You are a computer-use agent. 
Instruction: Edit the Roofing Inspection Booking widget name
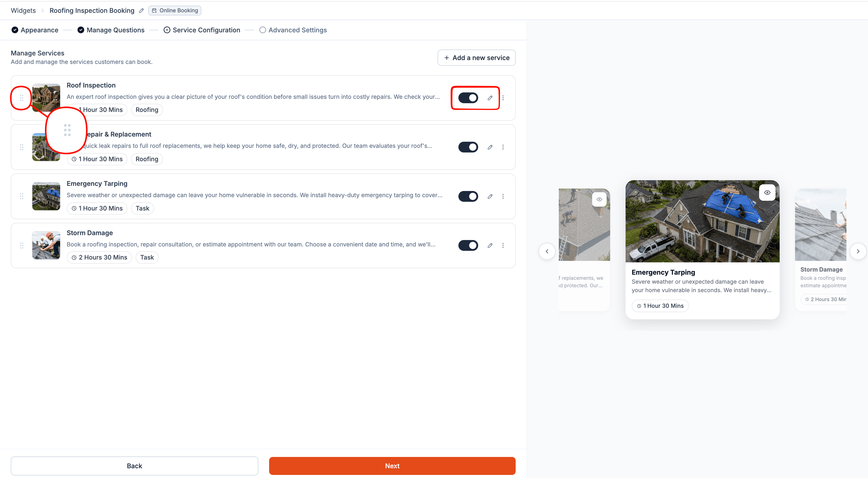(x=141, y=11)
